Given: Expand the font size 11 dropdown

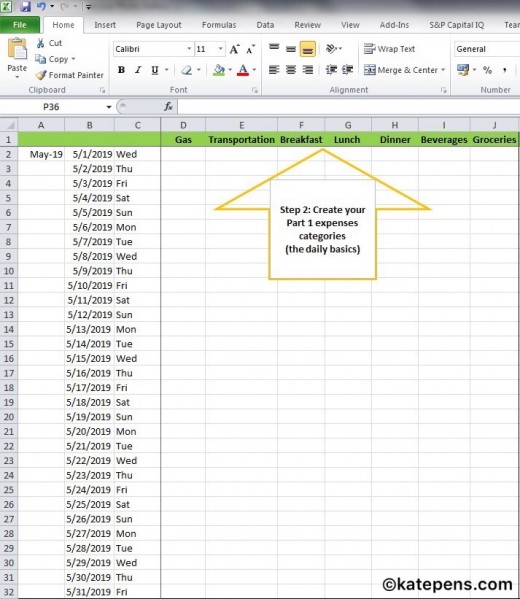Looking at the screenshot, I should pos(220,49).
